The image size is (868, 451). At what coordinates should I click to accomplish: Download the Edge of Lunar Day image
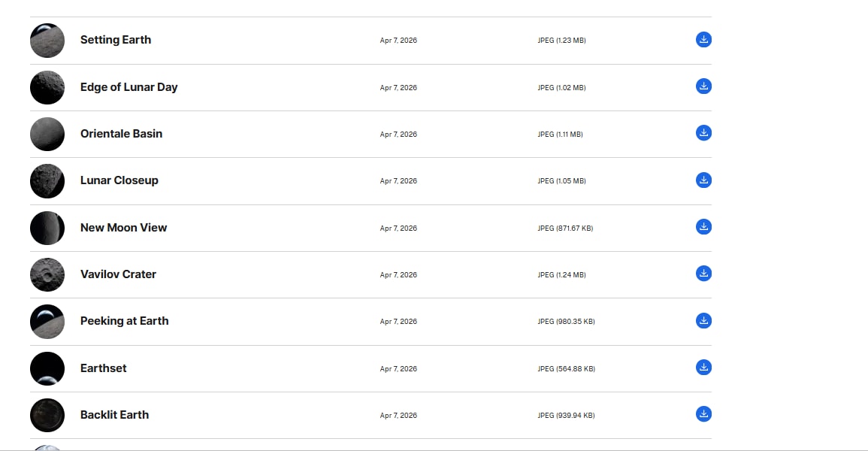[703, 86]
